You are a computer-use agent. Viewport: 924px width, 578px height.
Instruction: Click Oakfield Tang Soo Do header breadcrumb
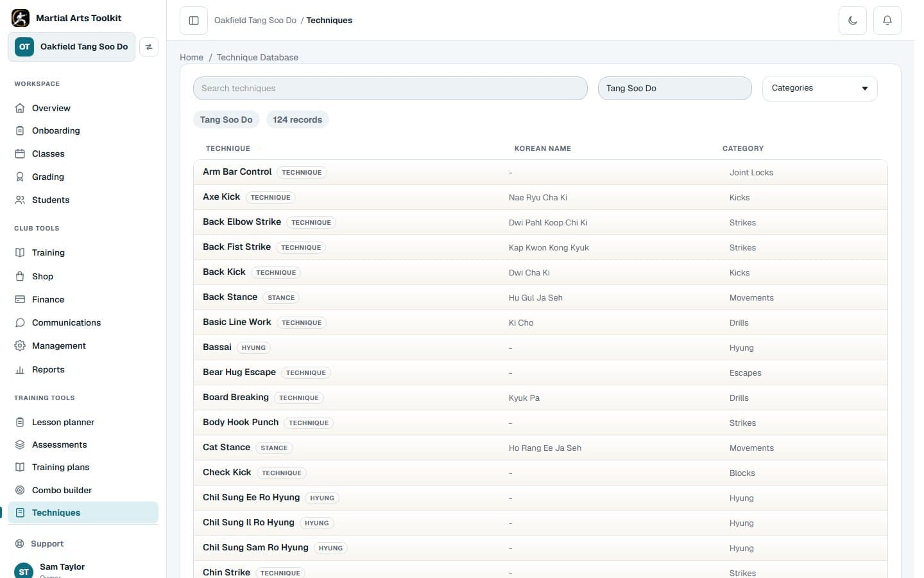(255, 21)
